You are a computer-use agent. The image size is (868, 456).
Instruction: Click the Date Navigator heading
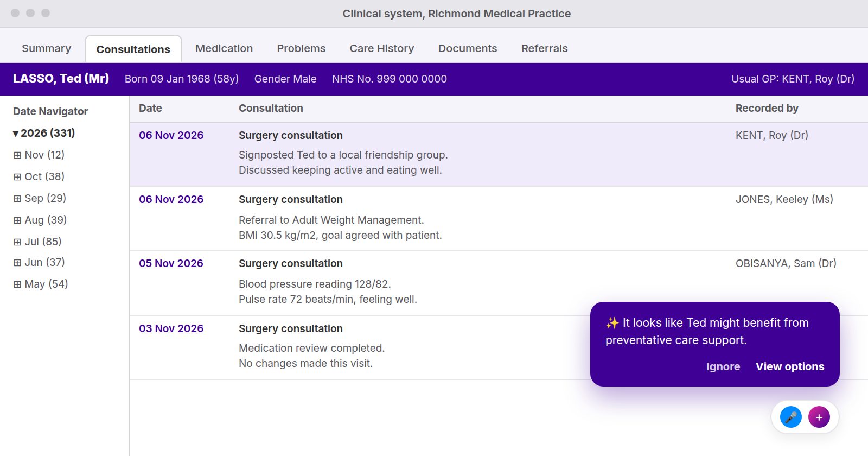click(50, 111)
